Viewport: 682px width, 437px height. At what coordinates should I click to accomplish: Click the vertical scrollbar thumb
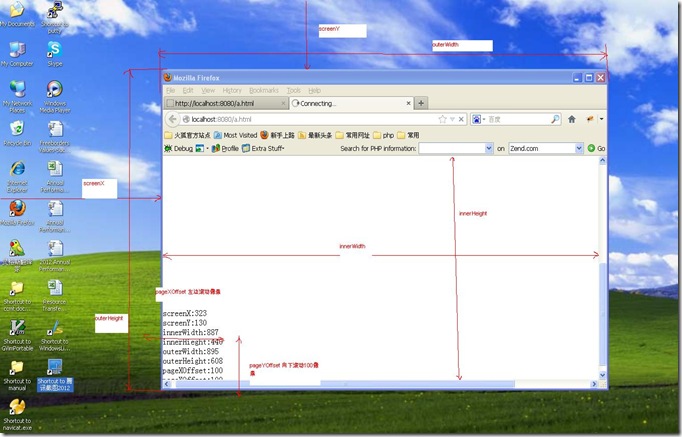click(x=602, y=314)
